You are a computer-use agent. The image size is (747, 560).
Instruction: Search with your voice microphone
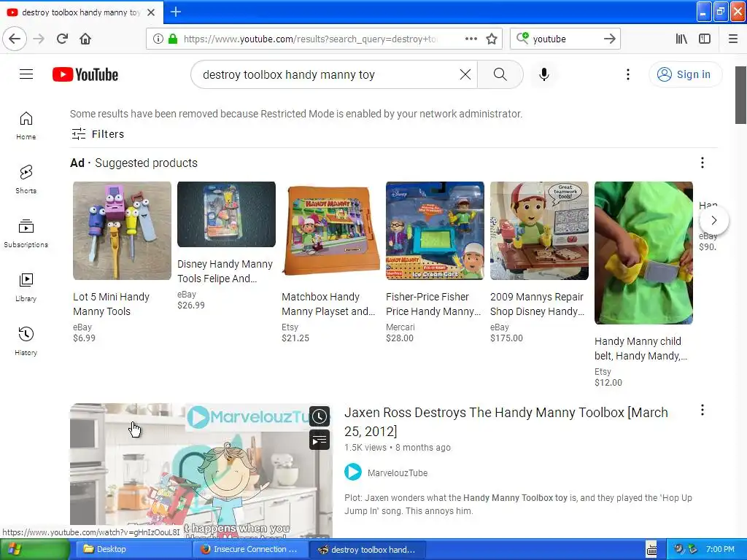click(x=544, y=74)
